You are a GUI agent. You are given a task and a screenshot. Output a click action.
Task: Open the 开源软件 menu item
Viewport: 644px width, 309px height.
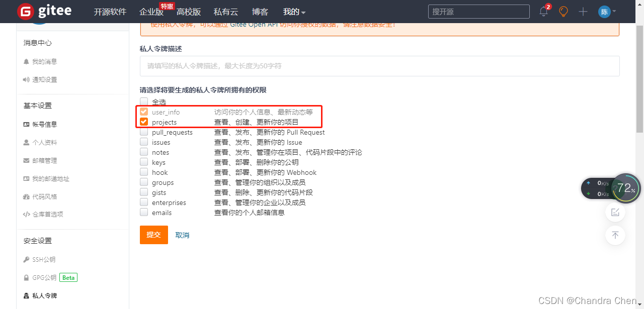[x=110, y=11]
